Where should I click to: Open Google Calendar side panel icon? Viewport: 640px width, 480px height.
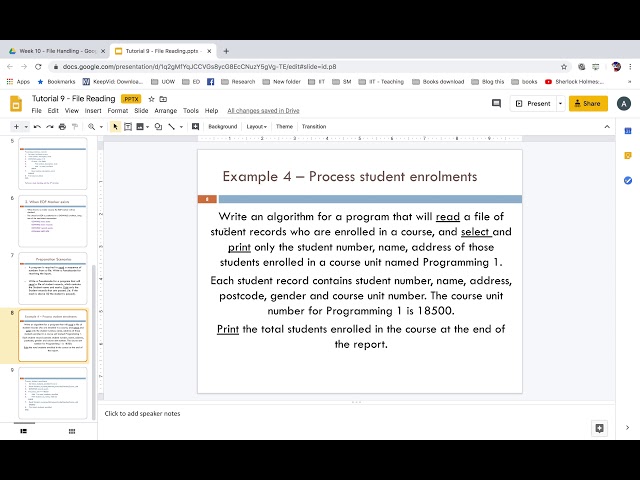(x=628, y=131)
